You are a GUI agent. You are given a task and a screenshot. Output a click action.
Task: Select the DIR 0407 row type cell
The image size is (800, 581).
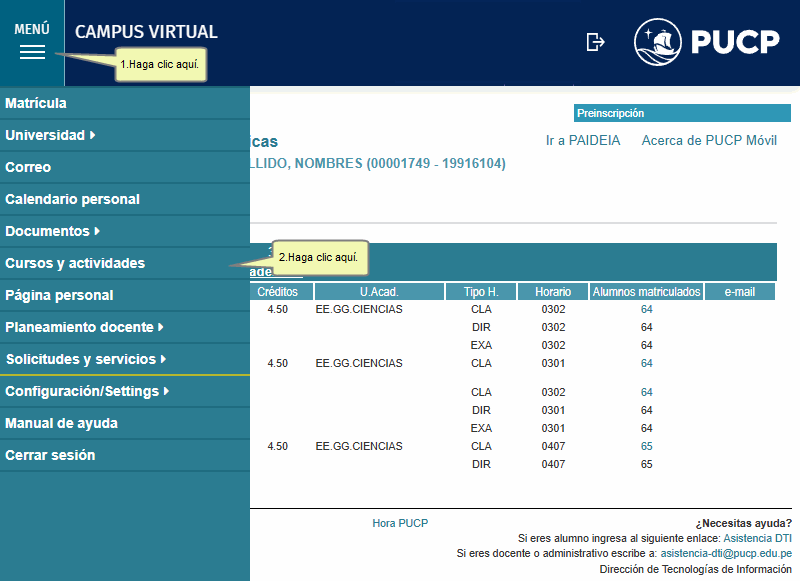pyautogui.click(x=481, y=464)
